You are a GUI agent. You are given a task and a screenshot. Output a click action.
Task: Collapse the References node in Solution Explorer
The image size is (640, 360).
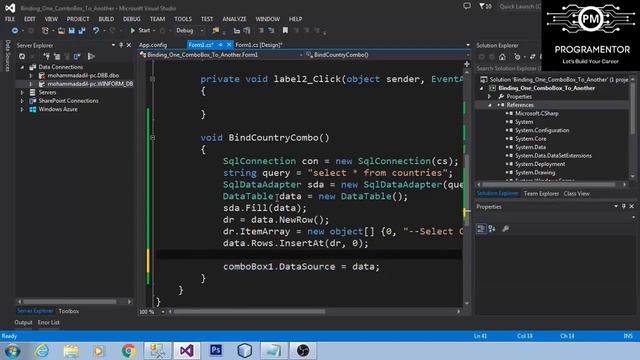tap(489, 105)
